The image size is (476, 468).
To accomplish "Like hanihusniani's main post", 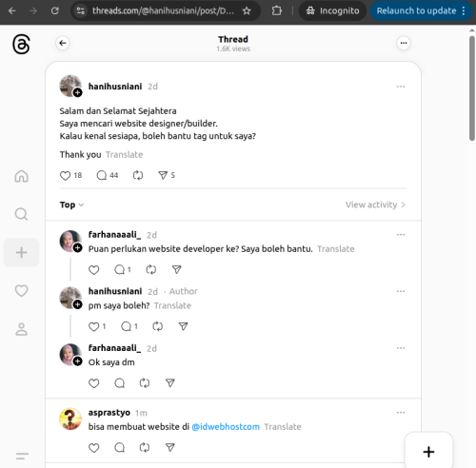I will tap(65, 175).
